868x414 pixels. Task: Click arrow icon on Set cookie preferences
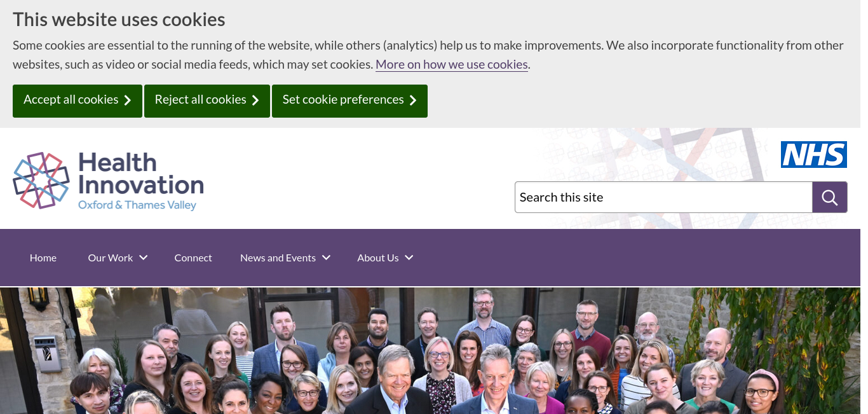click(x=413, y=100)
